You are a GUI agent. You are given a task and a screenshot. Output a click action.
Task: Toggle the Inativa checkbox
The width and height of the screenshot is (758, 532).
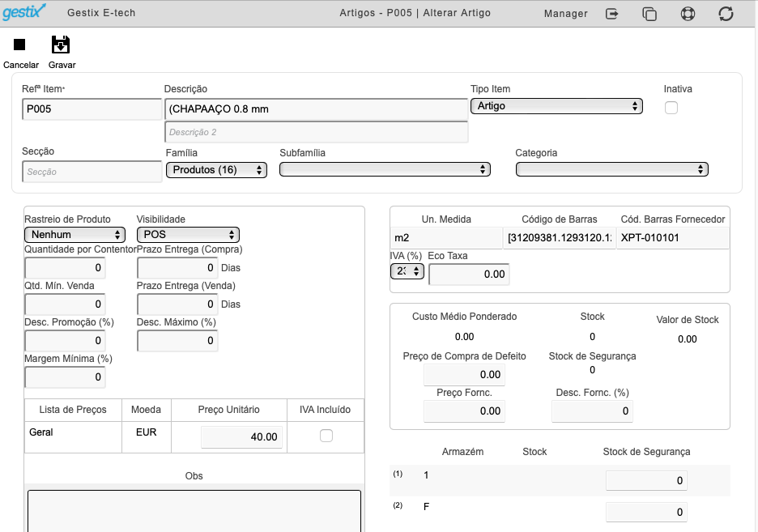coord(671,108)
